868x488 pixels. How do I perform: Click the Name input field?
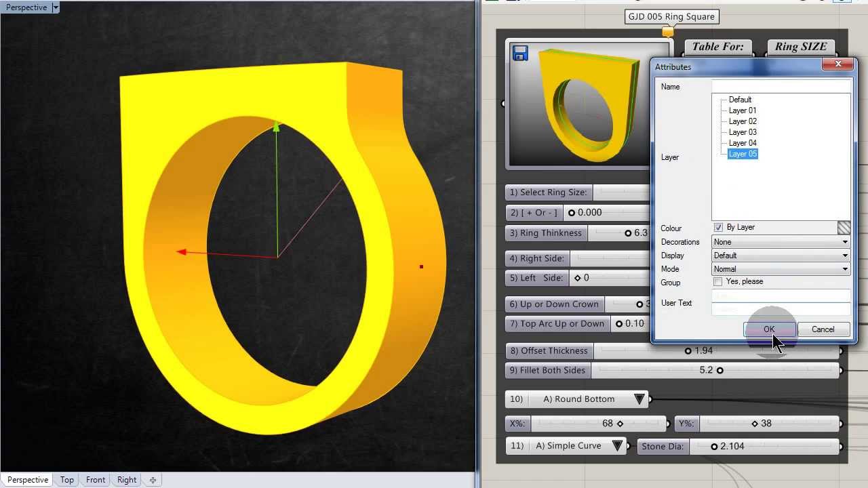click(x=781, y=87)
